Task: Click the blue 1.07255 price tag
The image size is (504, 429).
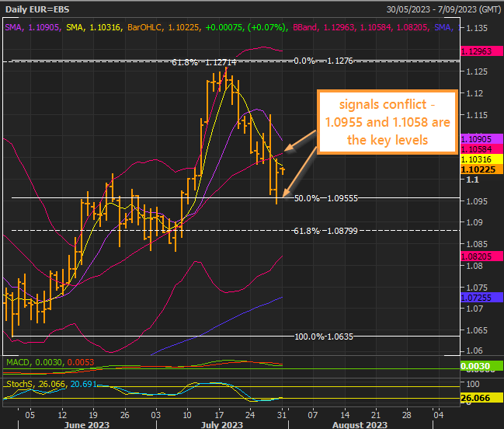Action: point(481,298)
